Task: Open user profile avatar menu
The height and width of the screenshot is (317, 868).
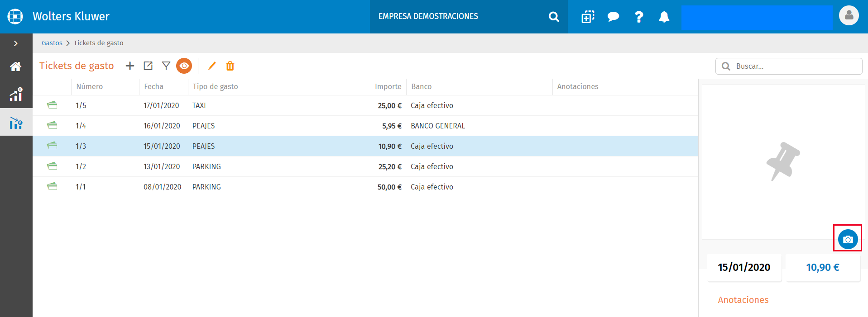Action: [x=849, y=16]
